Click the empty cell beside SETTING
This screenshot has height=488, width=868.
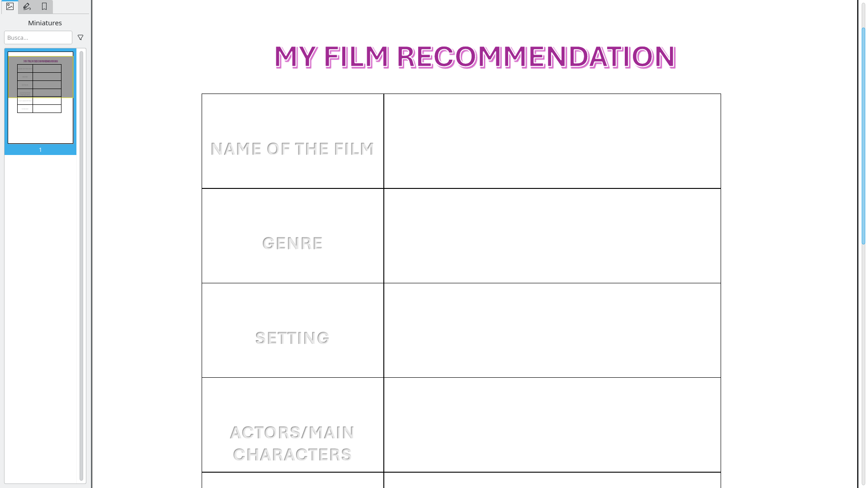[x=552, y=330]
